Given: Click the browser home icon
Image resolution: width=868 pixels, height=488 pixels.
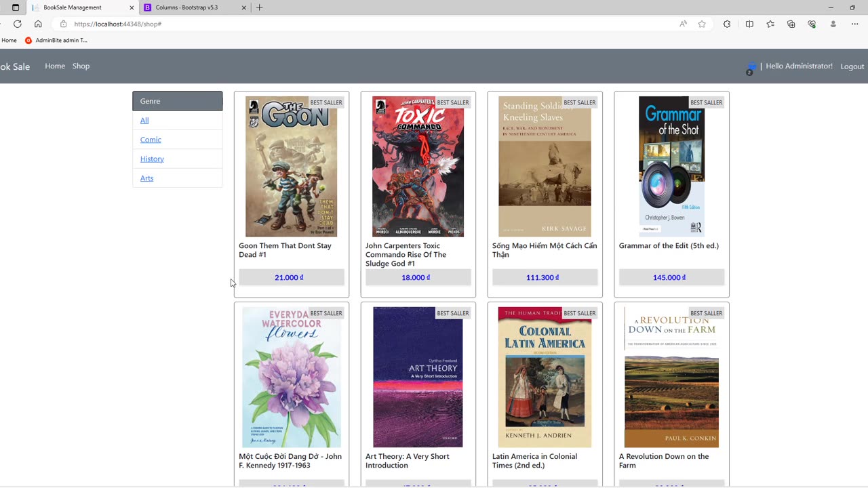Looking at the screenshot, I should tap(38, 24).
